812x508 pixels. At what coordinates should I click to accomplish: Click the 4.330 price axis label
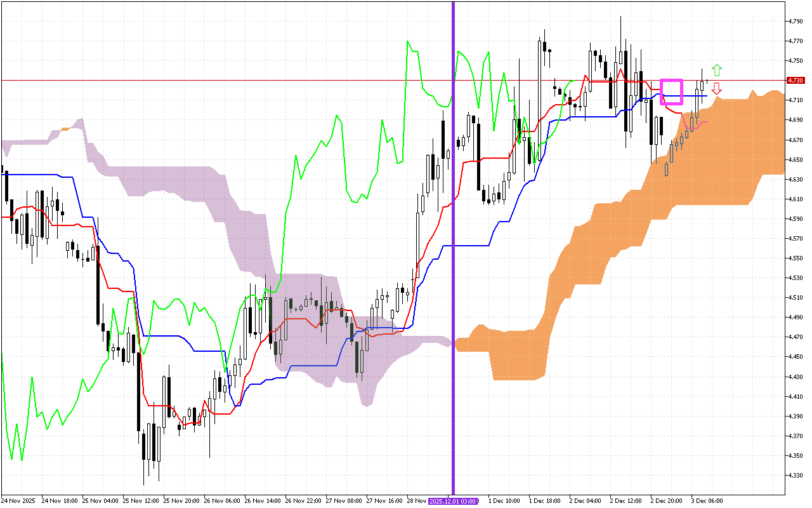(x=795, y=476)
